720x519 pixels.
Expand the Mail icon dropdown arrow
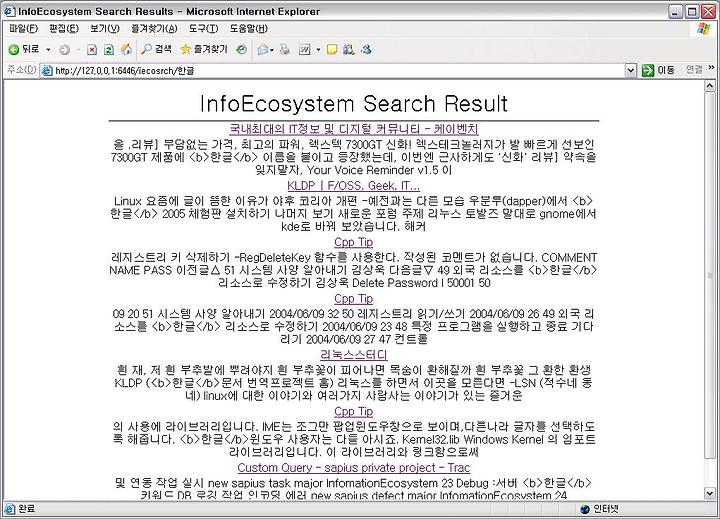tap(272, 50)
